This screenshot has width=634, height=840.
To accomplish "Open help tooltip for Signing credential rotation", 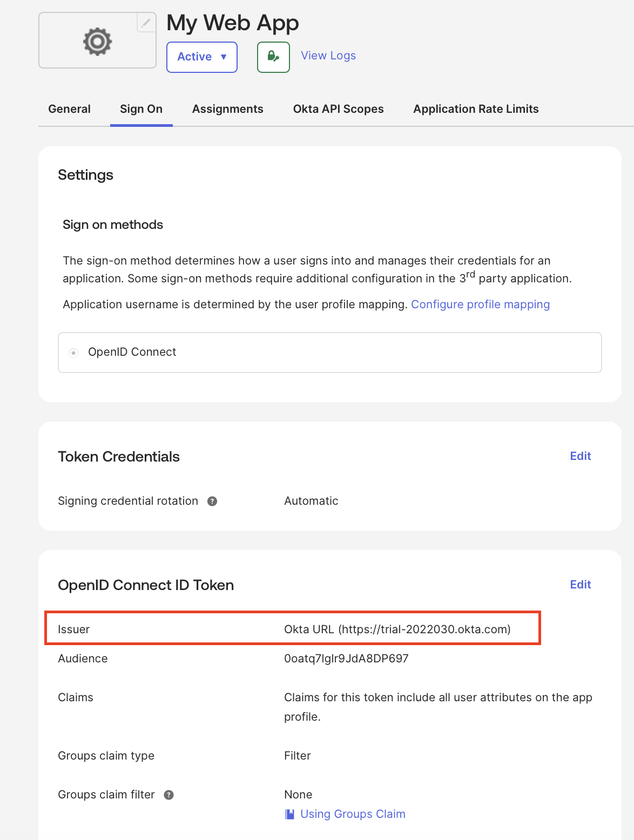I will 213,501.
